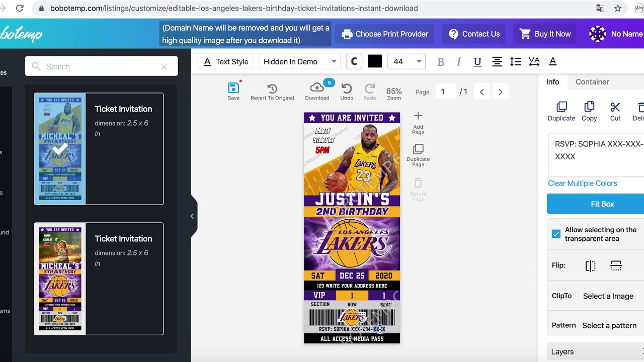Open the black text color swatch
This screenshot has width=644, height=362.
tap(375, 61)
